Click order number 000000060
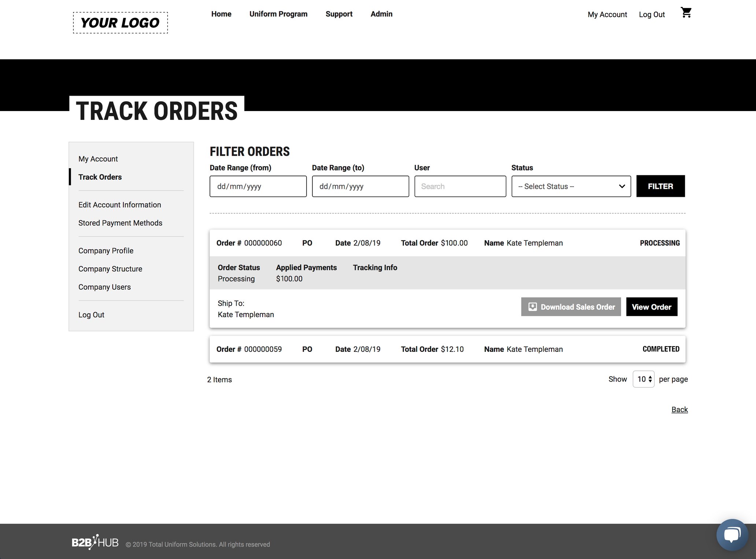 point(263,243)
